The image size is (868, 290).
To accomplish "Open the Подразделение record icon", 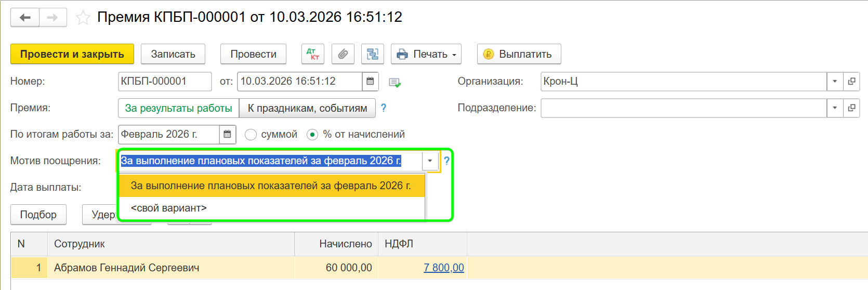I will coord(851,108).
